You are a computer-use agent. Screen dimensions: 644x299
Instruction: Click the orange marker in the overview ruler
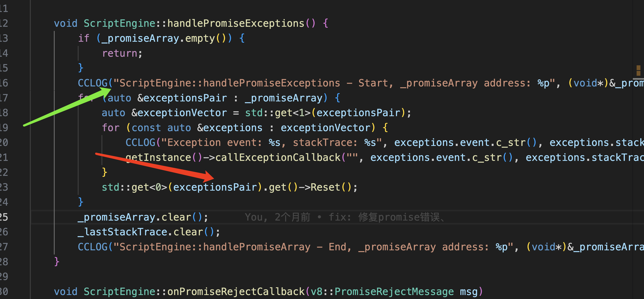(638, 70)
